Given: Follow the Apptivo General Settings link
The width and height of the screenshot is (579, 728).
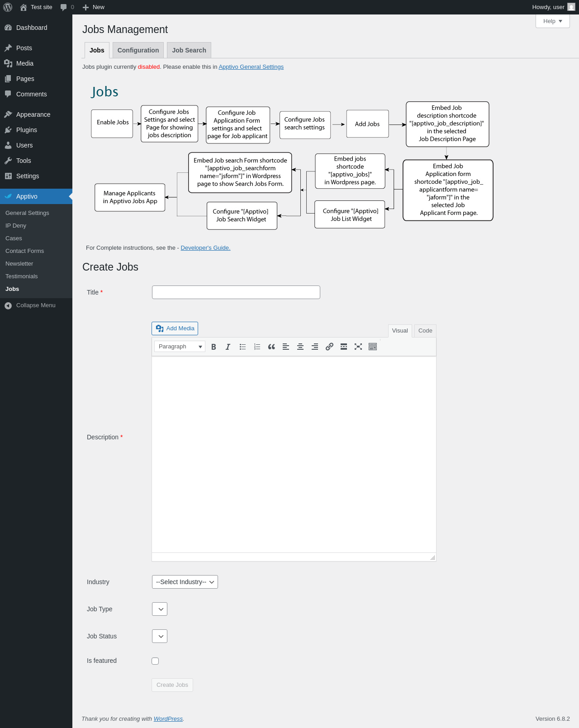Looking at the screenshot, I should click(x=251, y=67).
